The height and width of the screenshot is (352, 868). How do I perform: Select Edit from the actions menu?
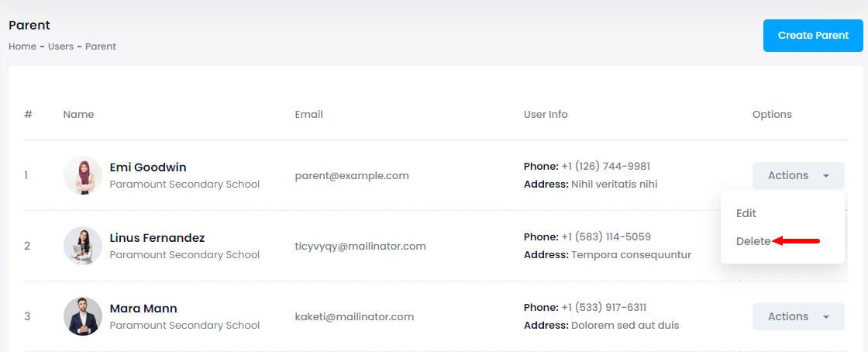coord(746,213)
